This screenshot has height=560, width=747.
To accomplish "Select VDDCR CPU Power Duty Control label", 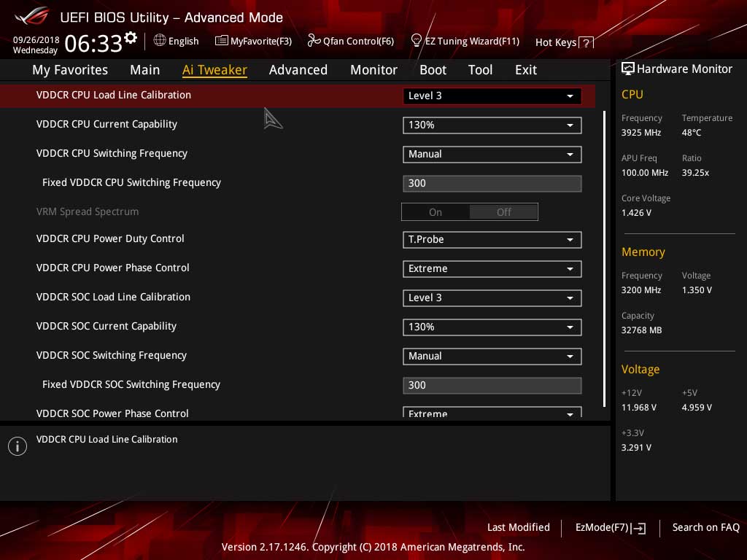I will (x=110, y=238).
